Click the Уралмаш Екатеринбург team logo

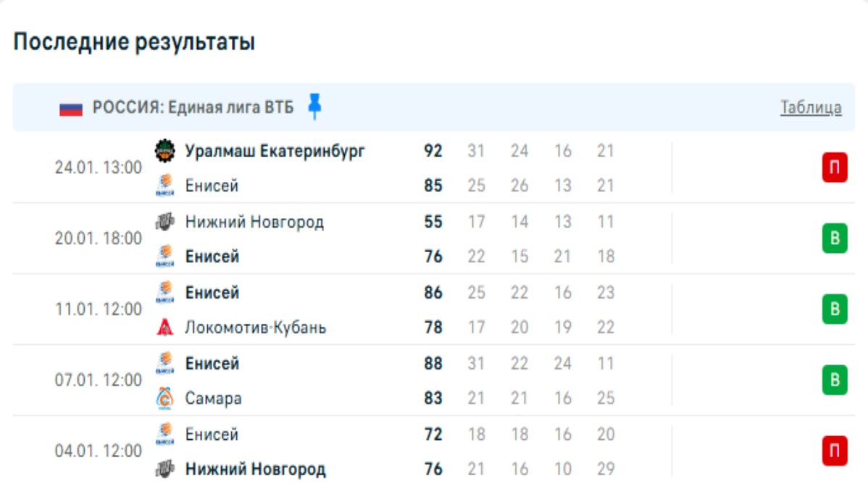[x=165, y=151]
